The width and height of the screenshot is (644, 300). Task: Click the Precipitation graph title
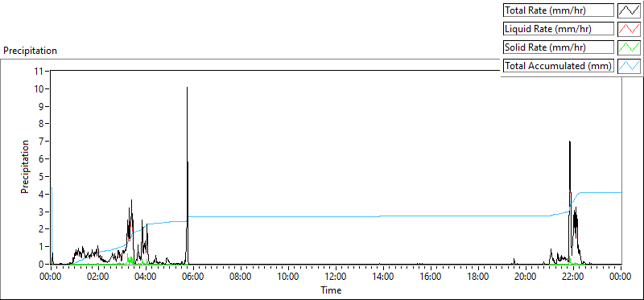pos(30,51)
